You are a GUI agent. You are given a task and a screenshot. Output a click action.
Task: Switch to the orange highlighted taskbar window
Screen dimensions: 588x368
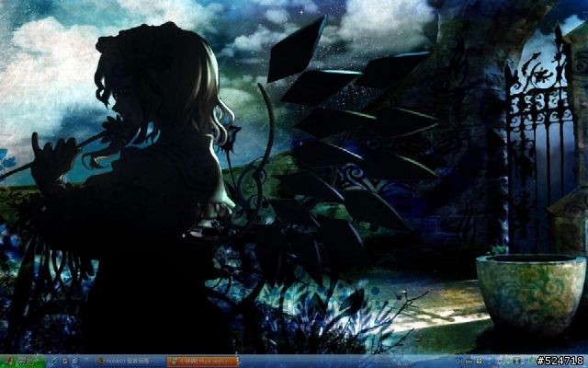pos(202,362)
